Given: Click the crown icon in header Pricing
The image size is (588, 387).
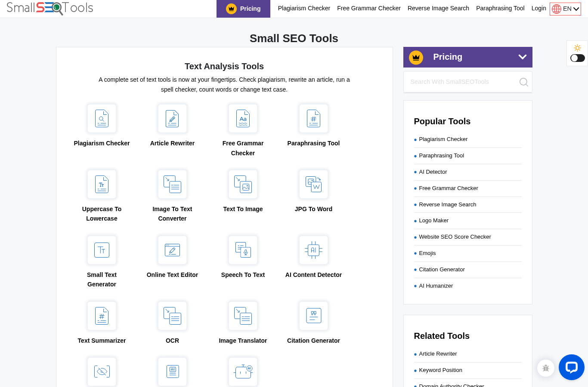Looking at the screenshot, I should 231,9.
